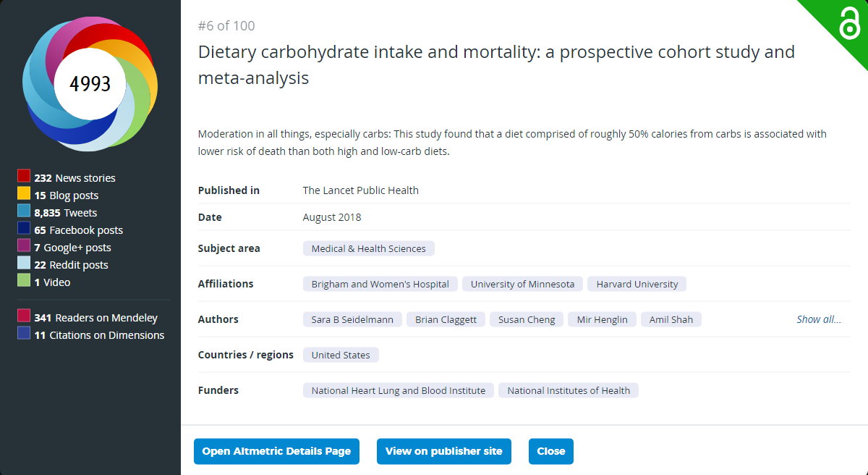Open Altmetric Details Page

(276, 451)
